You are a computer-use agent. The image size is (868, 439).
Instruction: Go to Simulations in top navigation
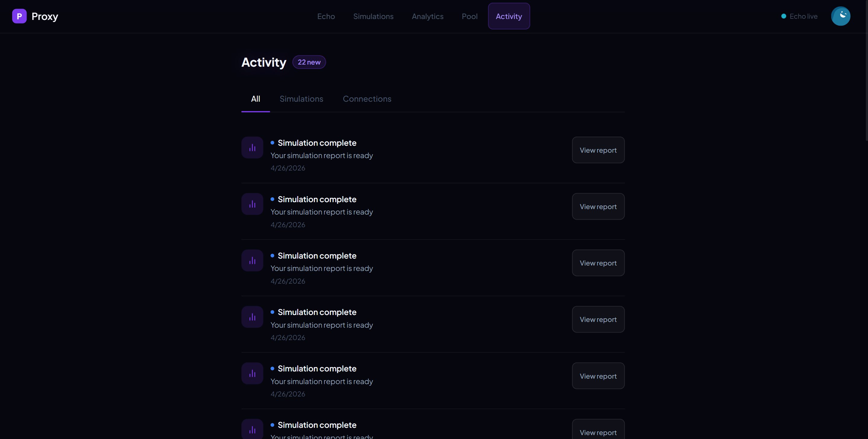pyautogui.click(x=373, y=16)
